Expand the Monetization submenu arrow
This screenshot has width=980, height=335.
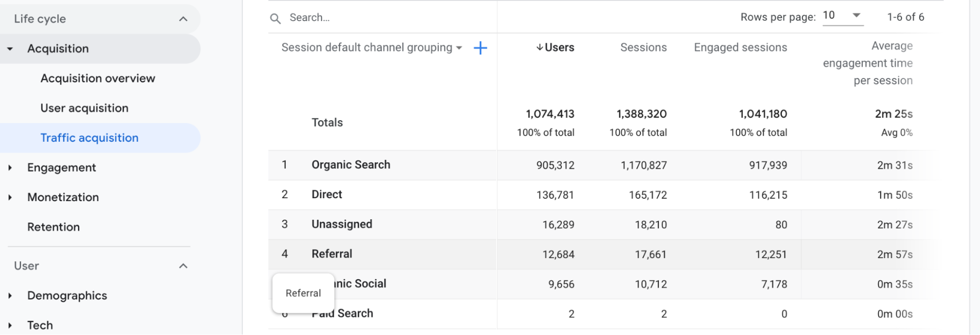point(10,197)
